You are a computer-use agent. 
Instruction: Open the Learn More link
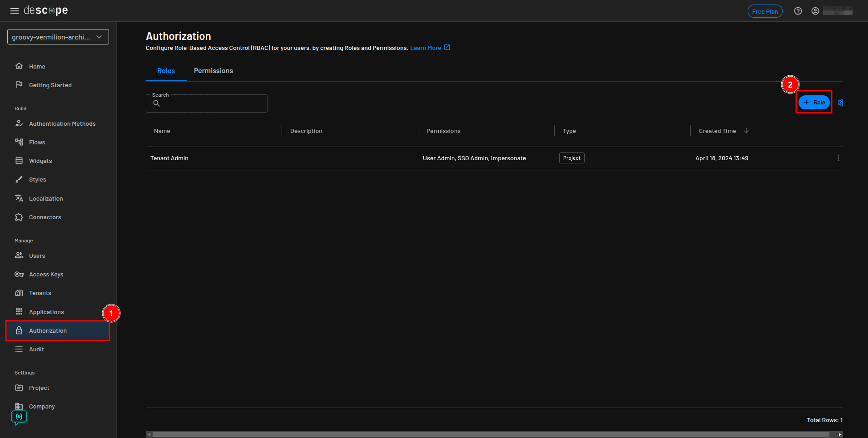425,48
